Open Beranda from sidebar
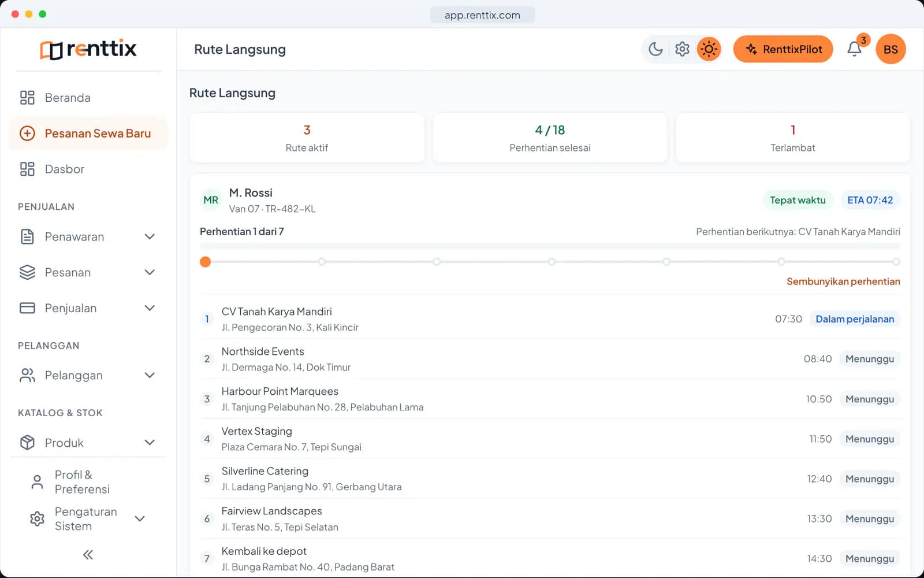Screen dimensions: 924x578 coord(88,98)
